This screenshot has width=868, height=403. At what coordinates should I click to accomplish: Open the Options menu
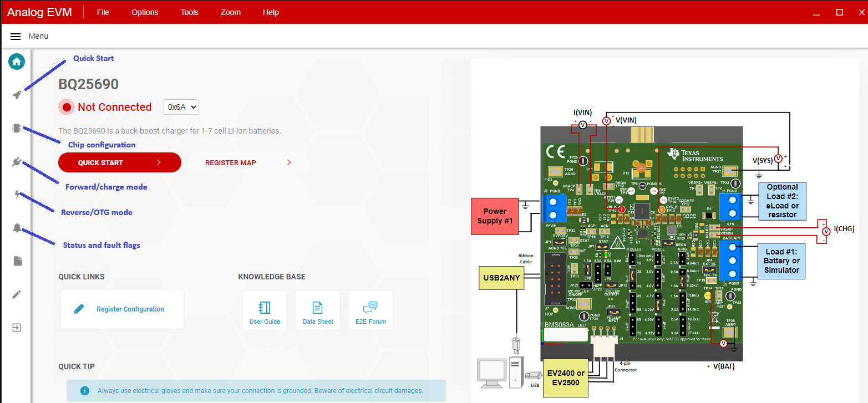pyautogui.click(x=145, y=12)
